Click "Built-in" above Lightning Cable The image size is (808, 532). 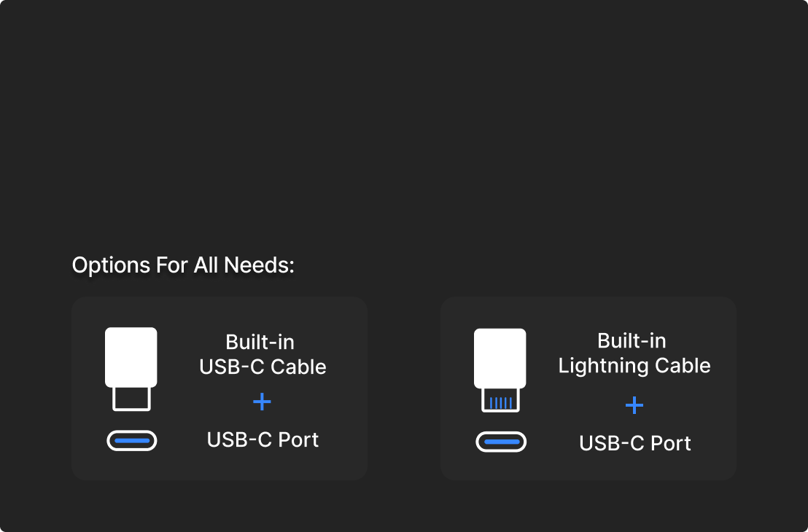tap(632, 340)
